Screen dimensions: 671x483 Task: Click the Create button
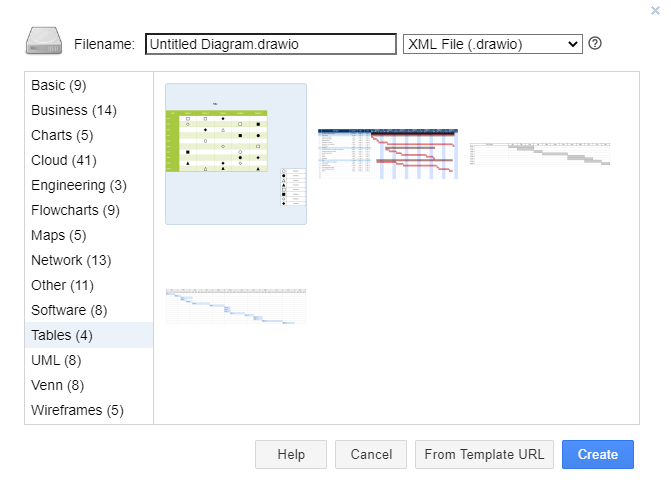pyautogui.click(x=597, y=454)
